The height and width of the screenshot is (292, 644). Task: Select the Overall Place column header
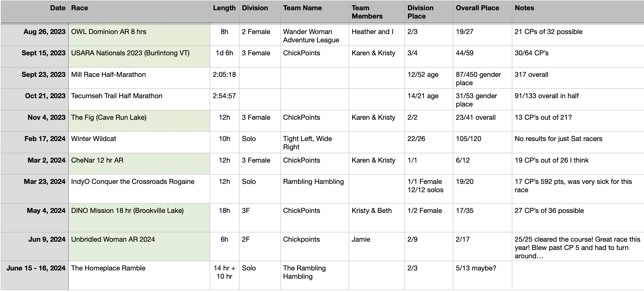tap(477, 8)
